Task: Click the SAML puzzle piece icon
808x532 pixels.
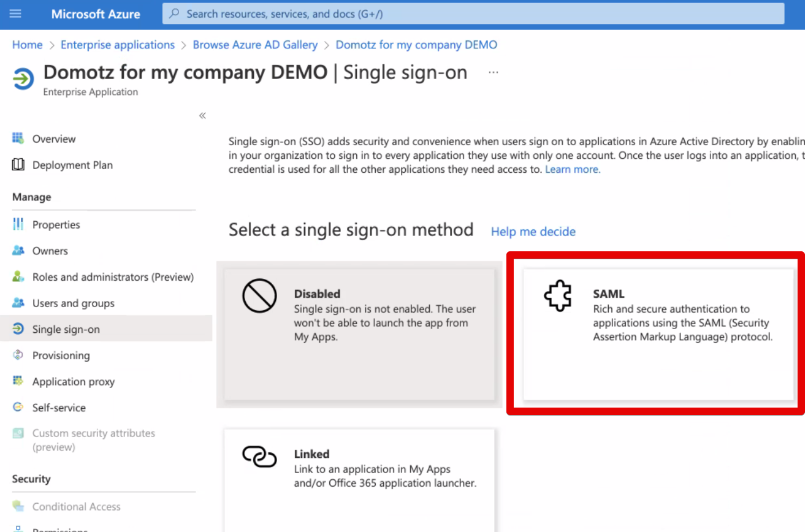Action: (558, 295)
